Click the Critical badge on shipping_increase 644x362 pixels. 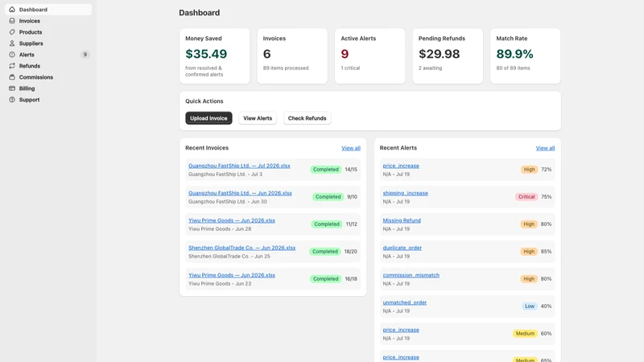[x=526, y=197]
